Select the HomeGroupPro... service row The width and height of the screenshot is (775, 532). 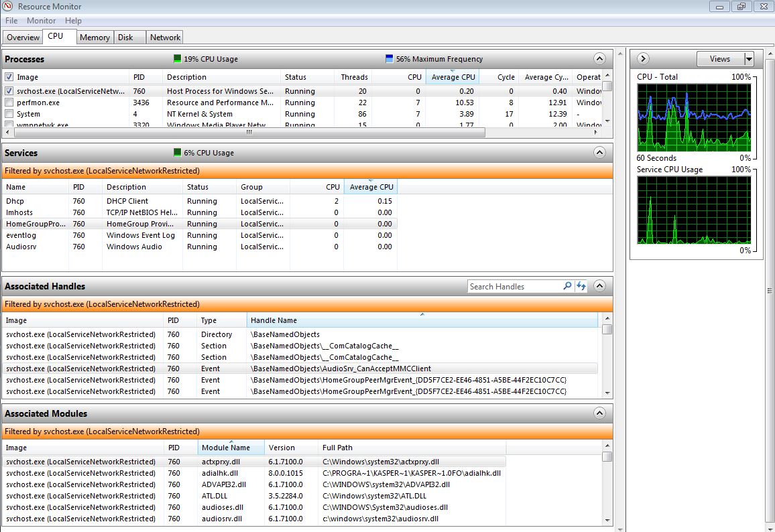(199, 224)
